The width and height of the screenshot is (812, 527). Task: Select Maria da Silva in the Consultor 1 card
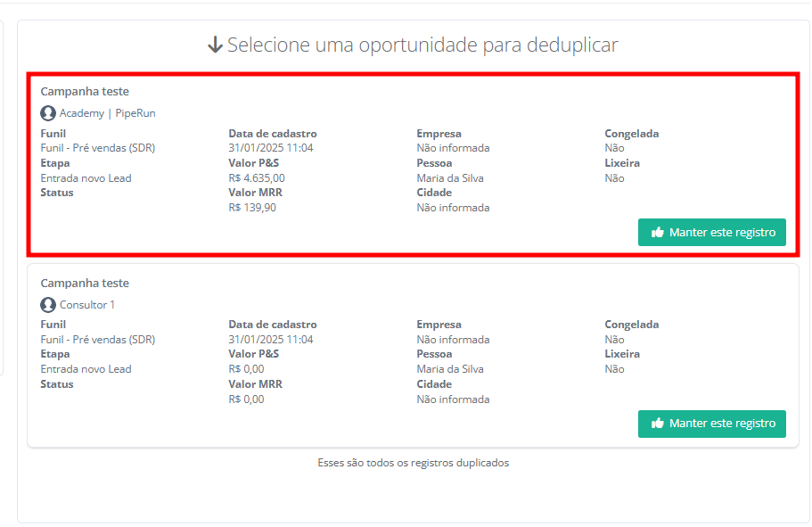point(450,369)
